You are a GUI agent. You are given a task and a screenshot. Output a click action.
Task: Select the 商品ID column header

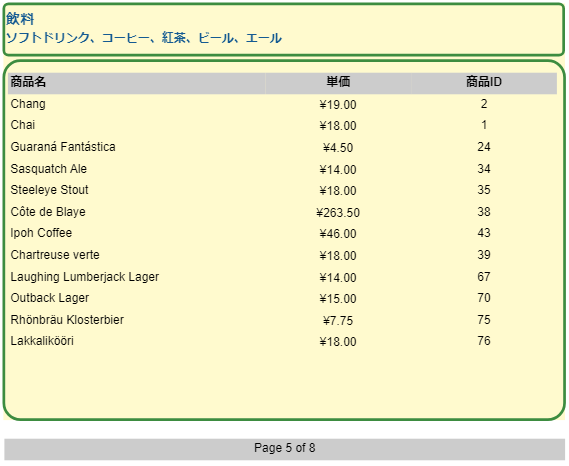484,82
